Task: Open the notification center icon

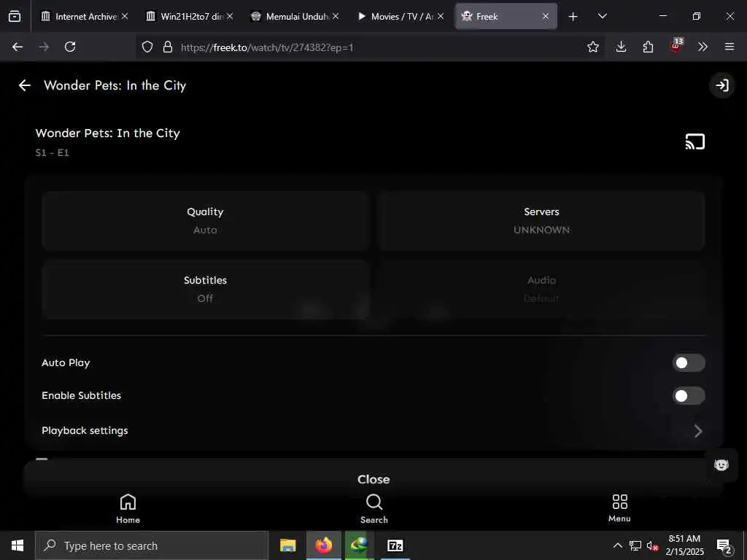Action: 724,546
